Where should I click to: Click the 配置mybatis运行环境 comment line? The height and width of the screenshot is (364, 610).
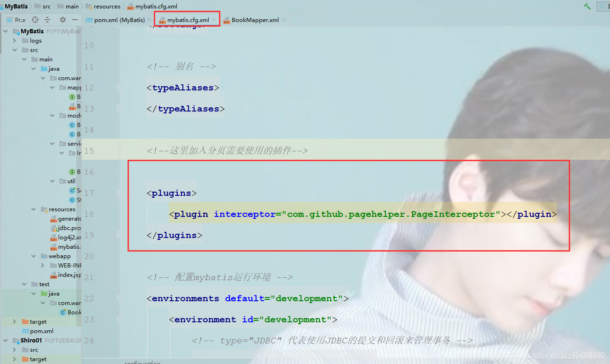point(220,277)
